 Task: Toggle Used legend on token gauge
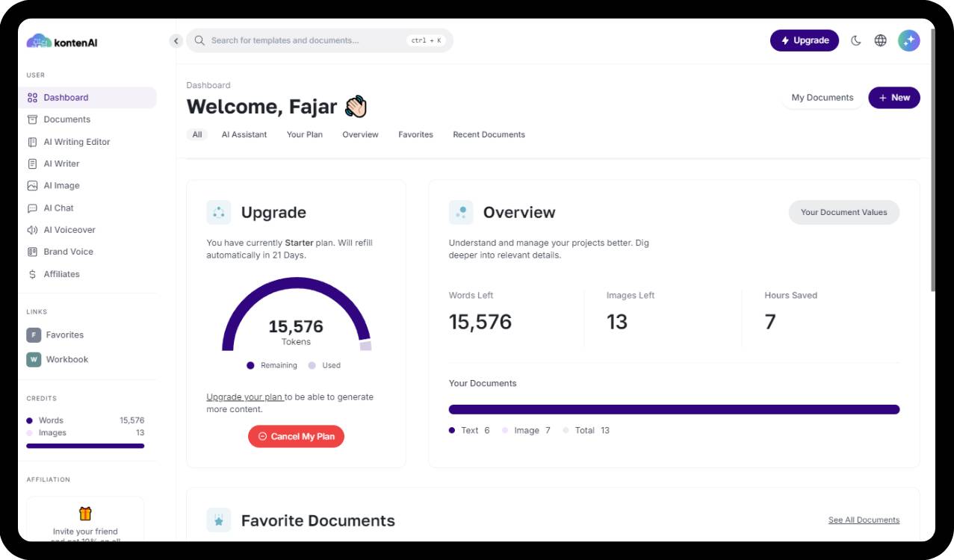tap(324, 365)
